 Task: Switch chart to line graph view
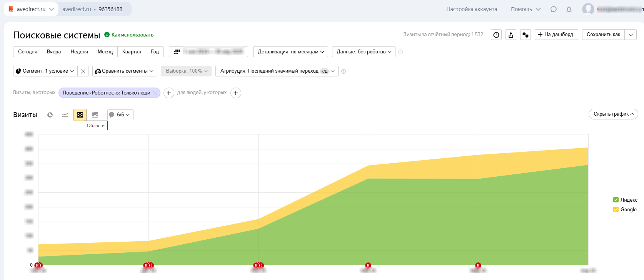point(65,115)
